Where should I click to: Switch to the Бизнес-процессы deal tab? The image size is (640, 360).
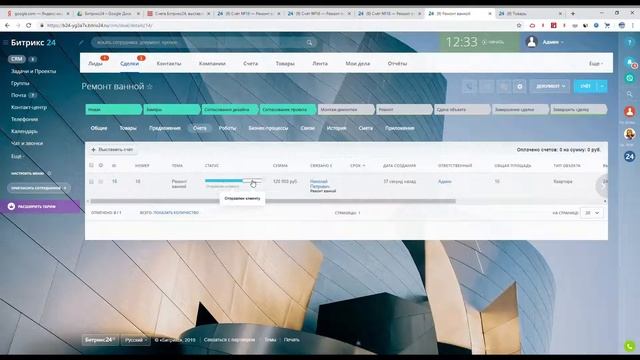268,128
